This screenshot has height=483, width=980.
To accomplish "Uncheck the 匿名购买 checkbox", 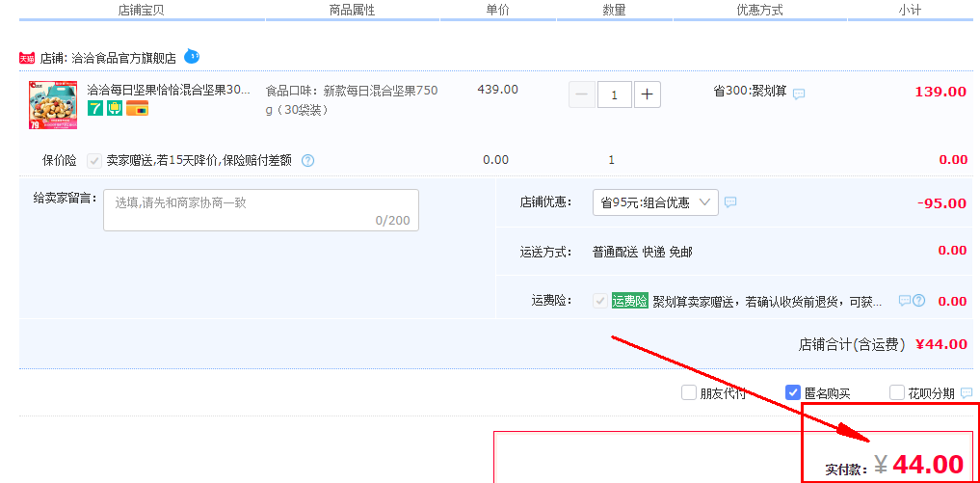I will tap(792, 393).
